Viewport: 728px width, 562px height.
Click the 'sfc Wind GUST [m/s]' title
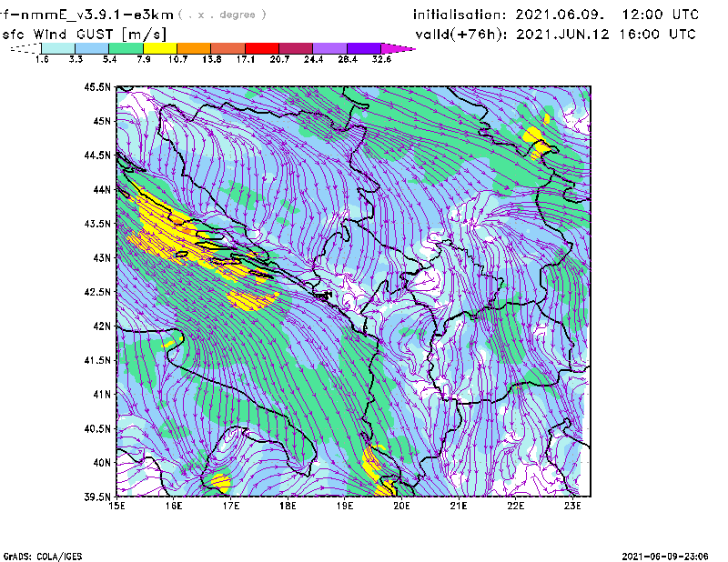coord(84,35)
